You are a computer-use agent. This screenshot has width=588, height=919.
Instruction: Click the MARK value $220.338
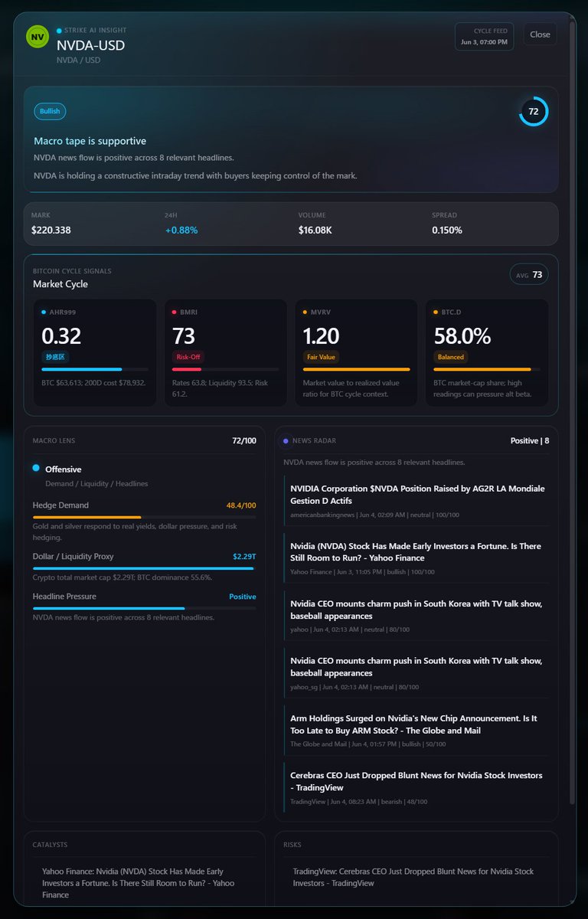coord(51,230)
